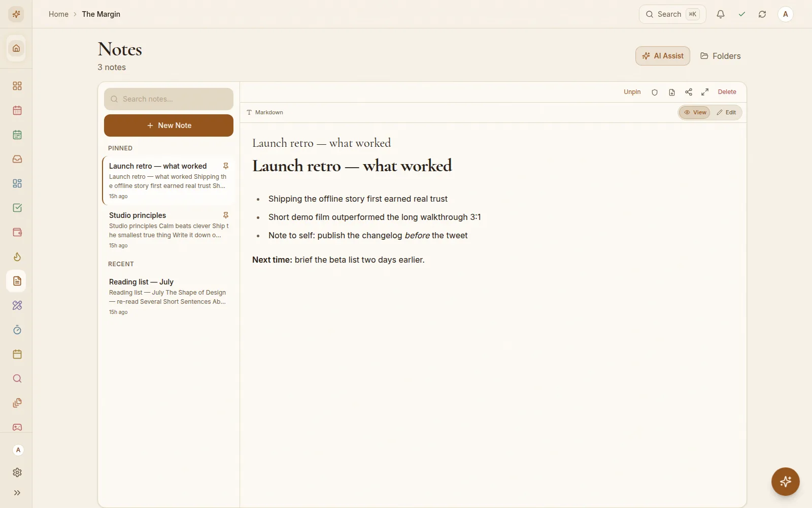Click the sidebar avatar 'A' above settings
812x508 pixels.
(18, 450)
